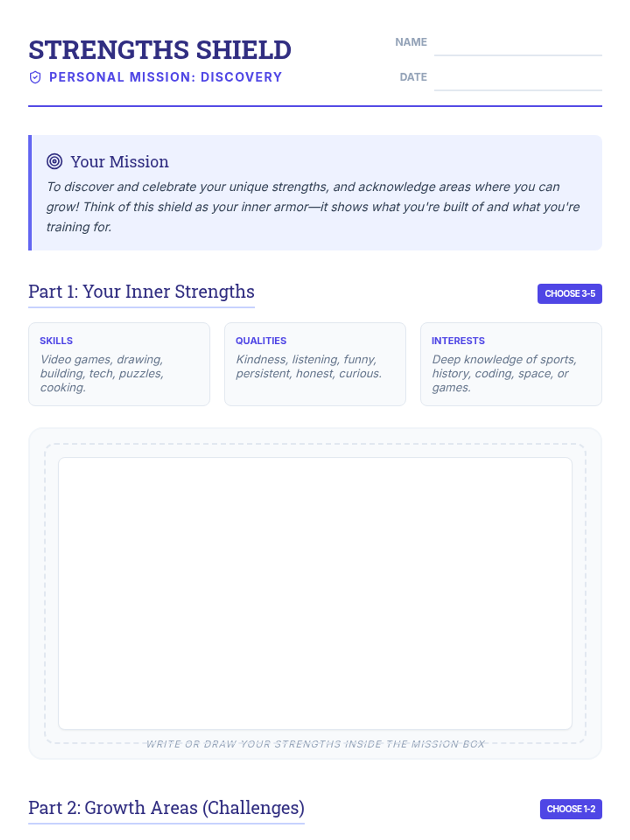Click the STRENGTHS SHIELD title

coord(160,50)
